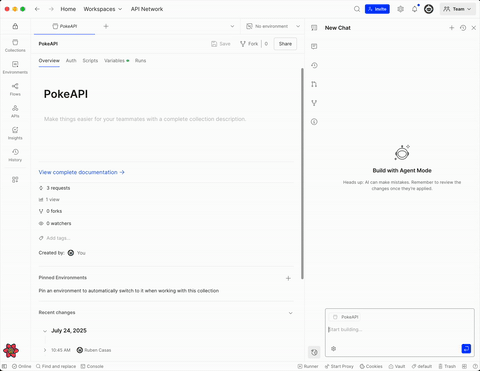Expand the Workspaces dropdown

pyautogui.click(x=103, y=9)
